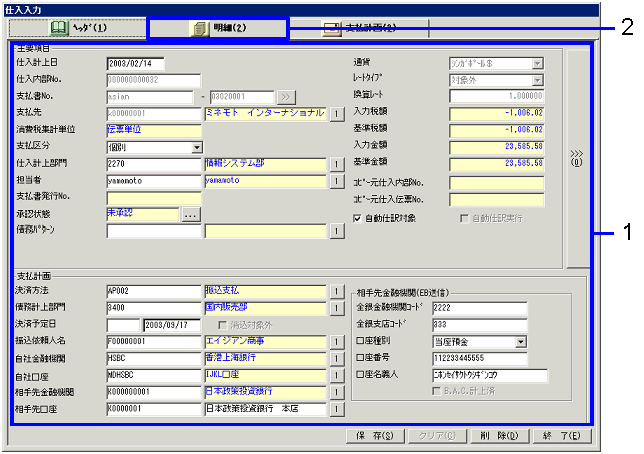Click the 担当者 input field yamamoto

[x=154, y=181]
